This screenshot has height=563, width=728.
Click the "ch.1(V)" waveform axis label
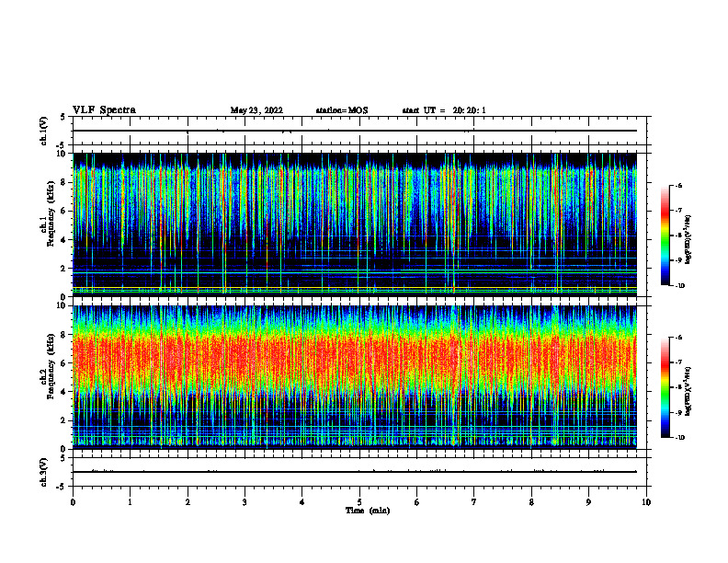[x=43, y=131]
